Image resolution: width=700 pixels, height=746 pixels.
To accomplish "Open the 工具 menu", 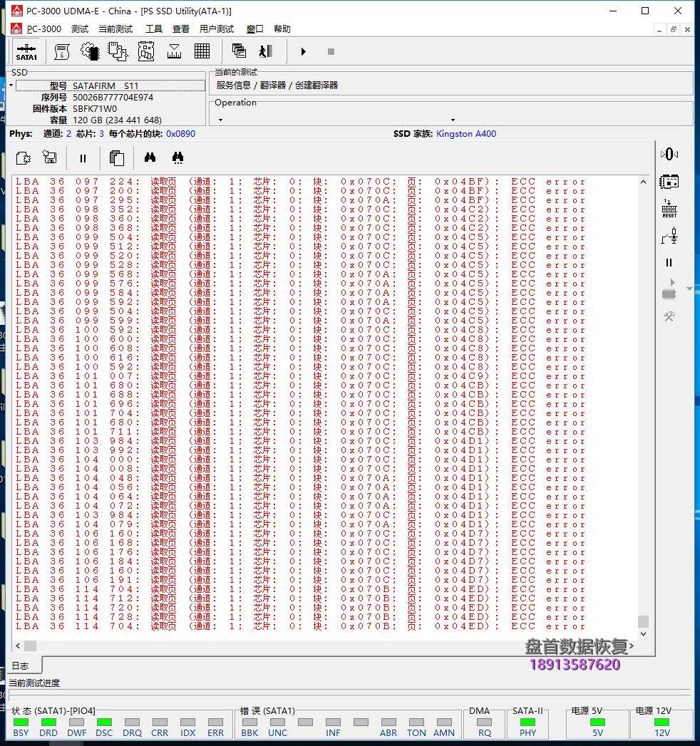I will pos(153,29).
